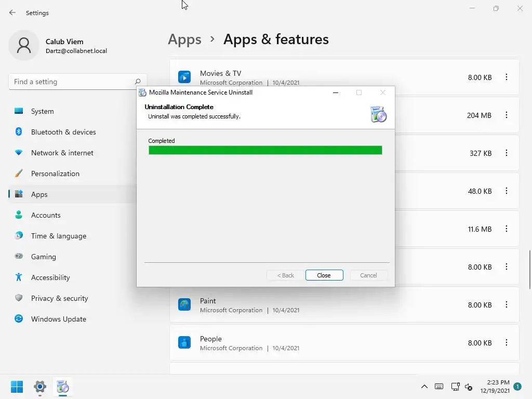Open Gaming settings
Screen dimensions: 532x399
point(72,257)
